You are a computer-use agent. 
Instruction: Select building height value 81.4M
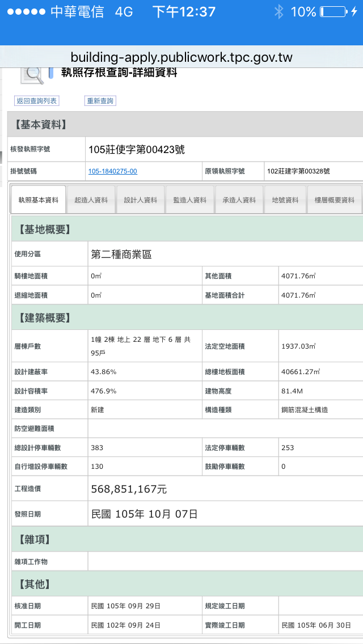292,391
